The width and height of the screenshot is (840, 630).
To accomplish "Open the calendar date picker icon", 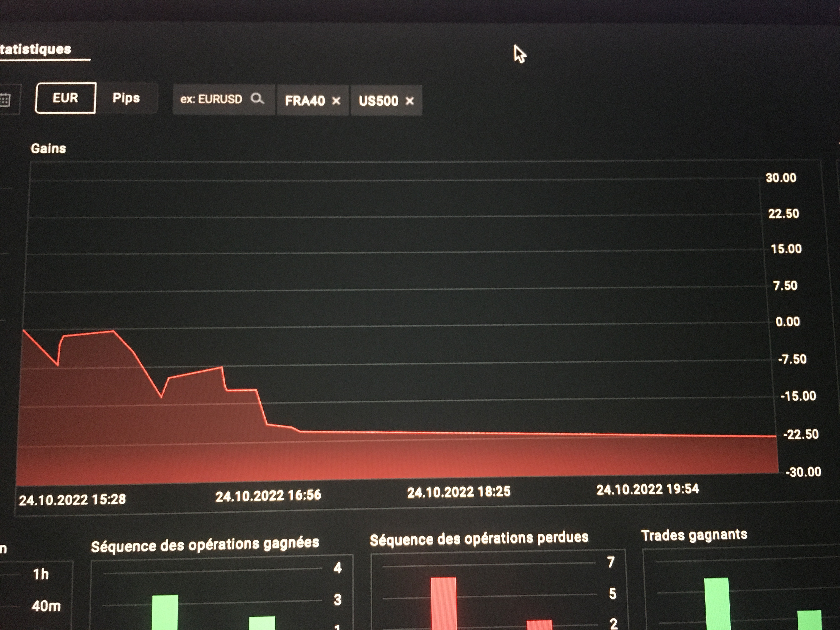I will click(x=5, y=100).
